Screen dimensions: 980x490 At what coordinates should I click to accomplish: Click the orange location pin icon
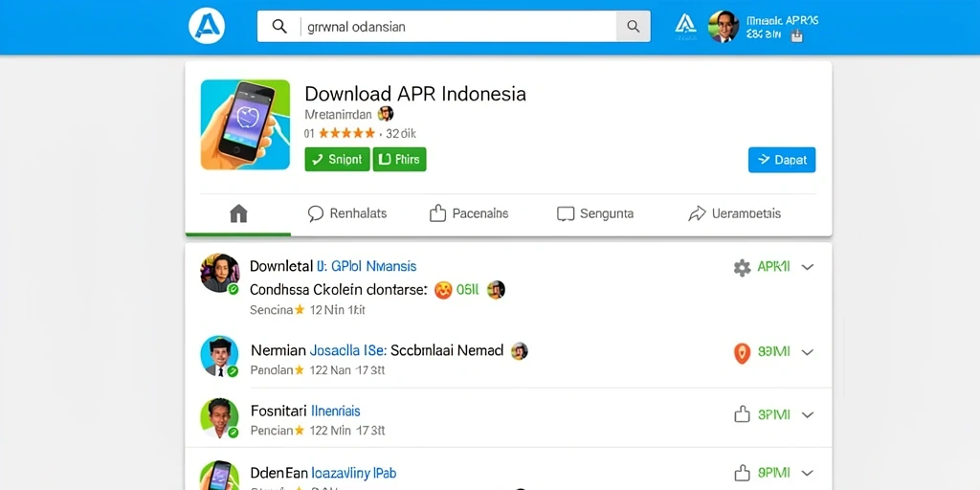tap(742, 353)
